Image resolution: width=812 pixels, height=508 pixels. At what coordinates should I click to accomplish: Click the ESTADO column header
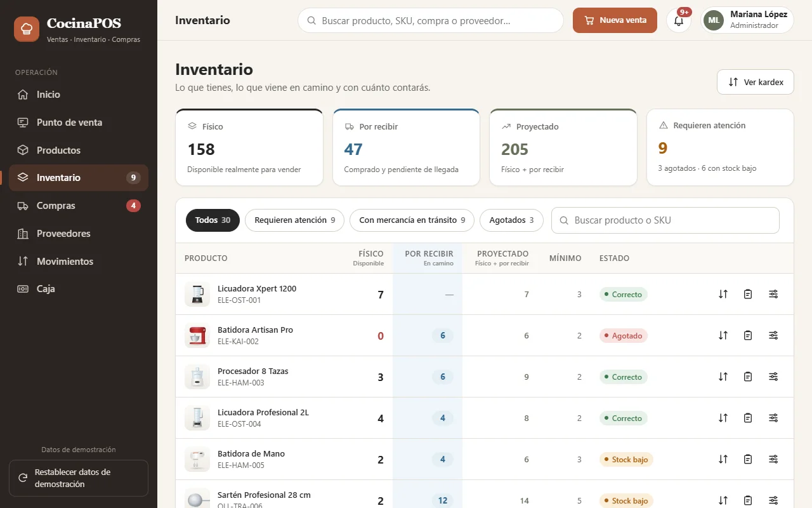coord(614,258)
